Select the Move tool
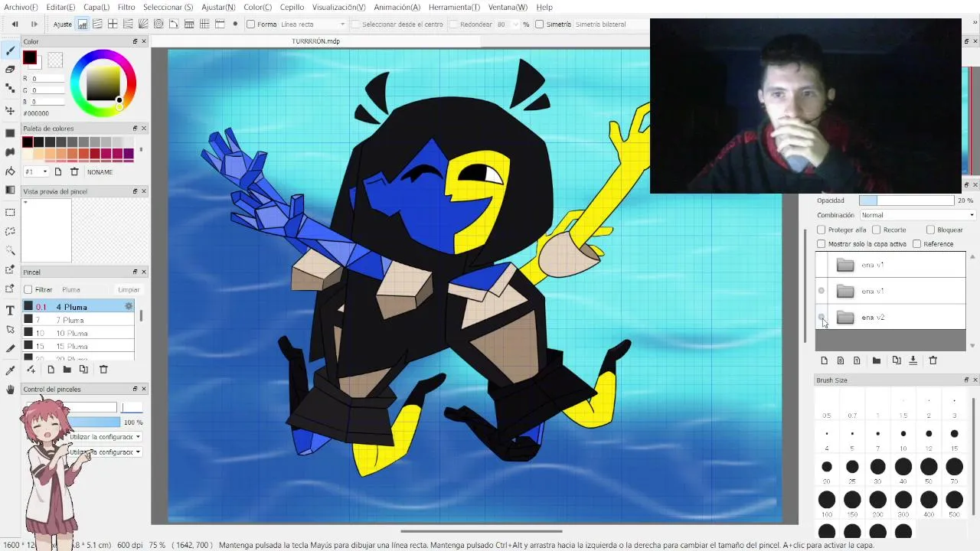The height and width of the screenshot is (551, 980). click(10, 110)
